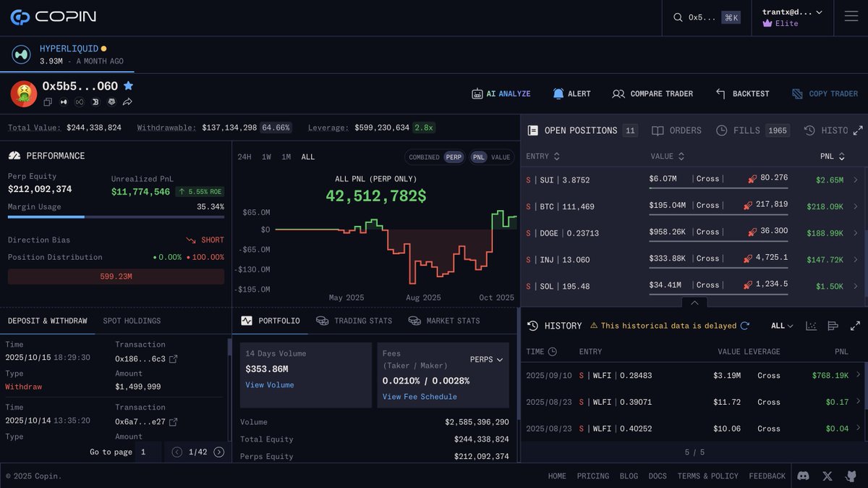Screen dimensions: 868x488
Task: Expand the BTC position row chevron
Action: (x=856, y=206)
